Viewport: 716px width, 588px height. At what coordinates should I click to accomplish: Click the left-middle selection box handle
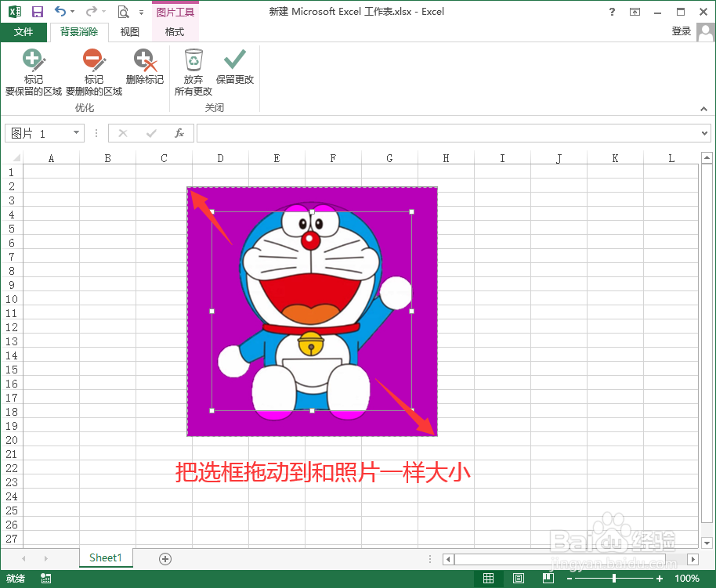click(212, 312)
